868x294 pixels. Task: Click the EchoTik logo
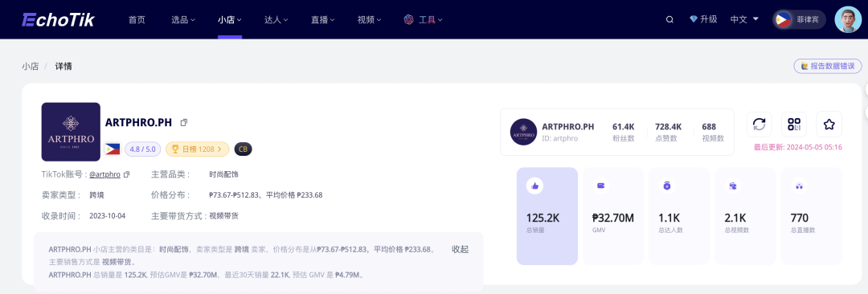(x=58, y=19)
